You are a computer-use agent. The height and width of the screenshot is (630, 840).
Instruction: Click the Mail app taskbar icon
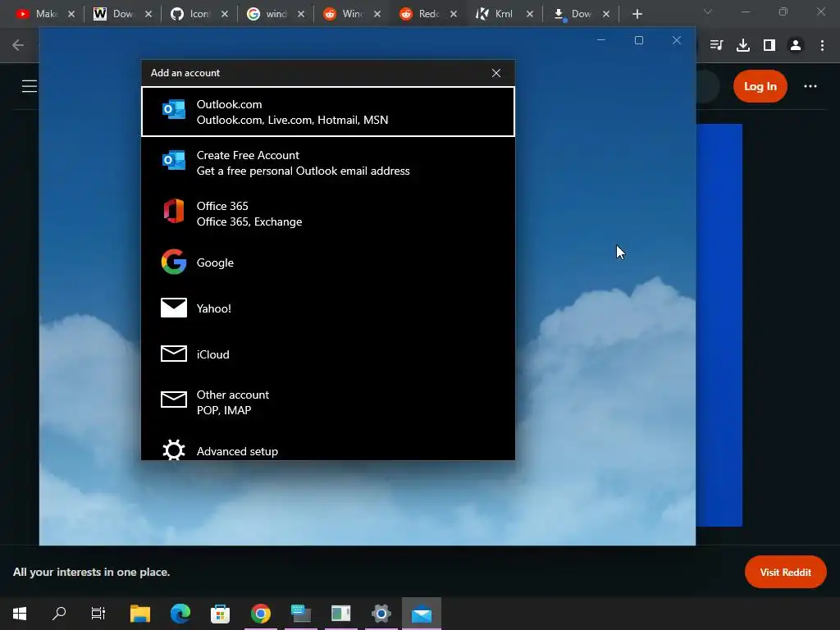pos(422,613)
